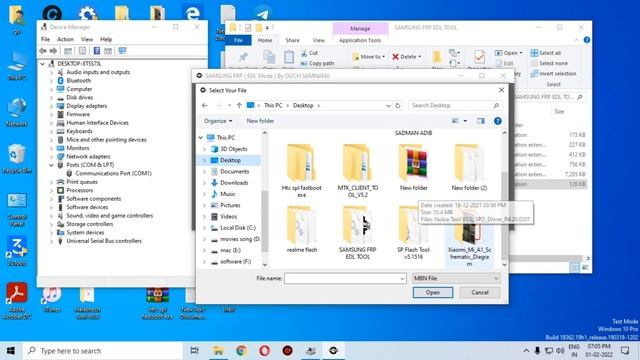Open the Organize dropdown in dialog

coord(218,121)
